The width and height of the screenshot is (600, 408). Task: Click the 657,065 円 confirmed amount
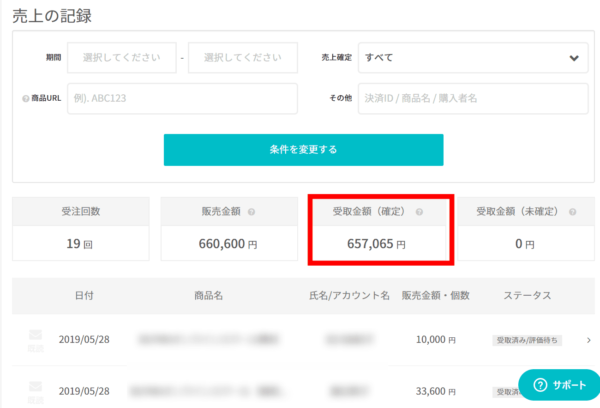[x=377, y=244]
